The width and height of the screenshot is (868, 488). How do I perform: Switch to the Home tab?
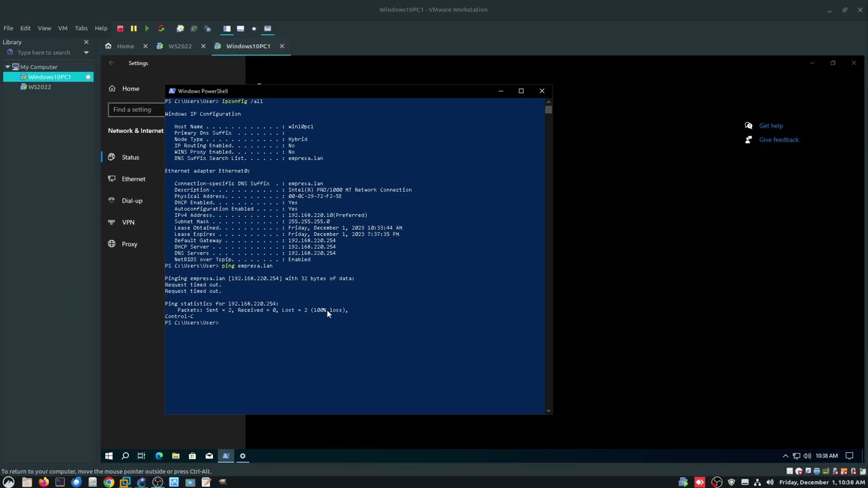point(125,46)
